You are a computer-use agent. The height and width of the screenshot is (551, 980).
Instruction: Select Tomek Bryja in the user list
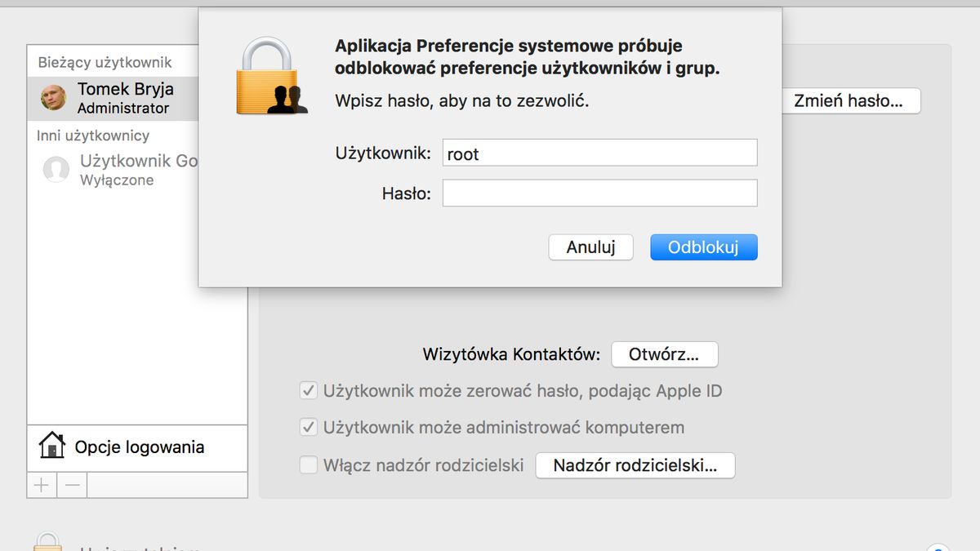pyautogui.click(x=113, y=98)
